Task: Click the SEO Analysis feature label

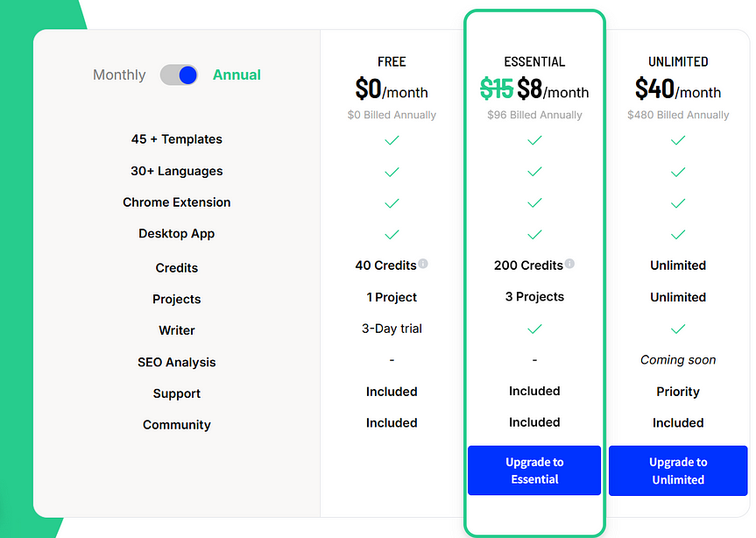Action: [x=177, y=362]
